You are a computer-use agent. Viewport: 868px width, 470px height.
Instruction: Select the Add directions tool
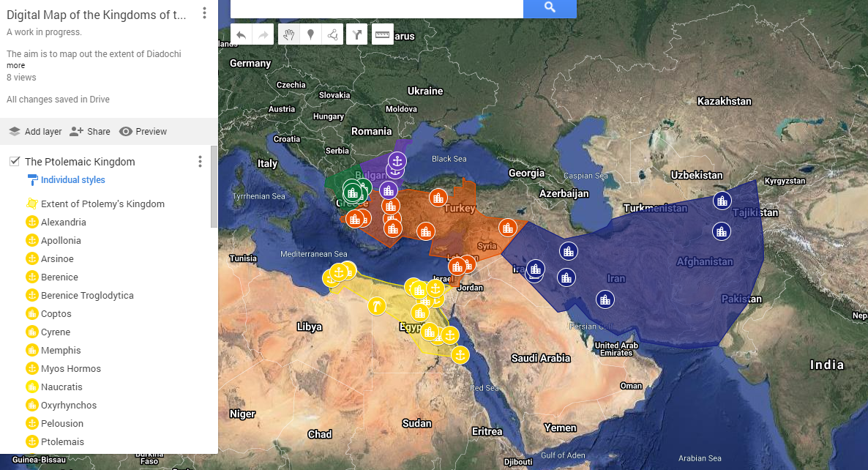tap(357, 34)
